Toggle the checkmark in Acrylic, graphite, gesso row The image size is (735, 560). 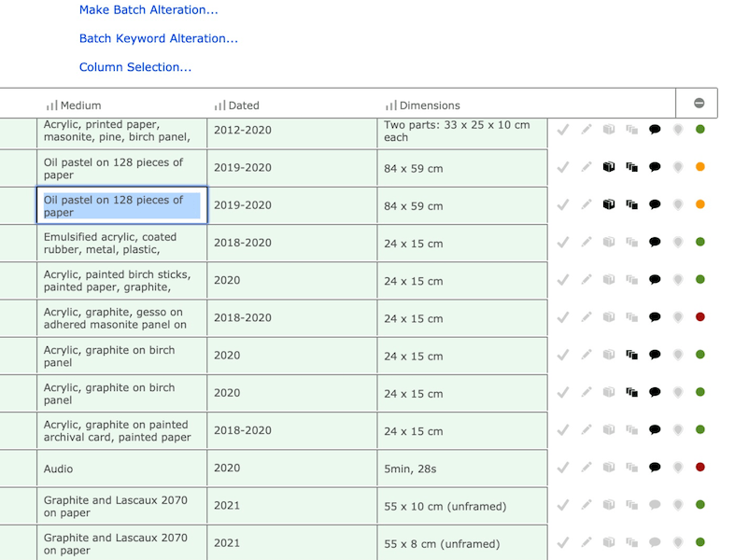point(562,317)
